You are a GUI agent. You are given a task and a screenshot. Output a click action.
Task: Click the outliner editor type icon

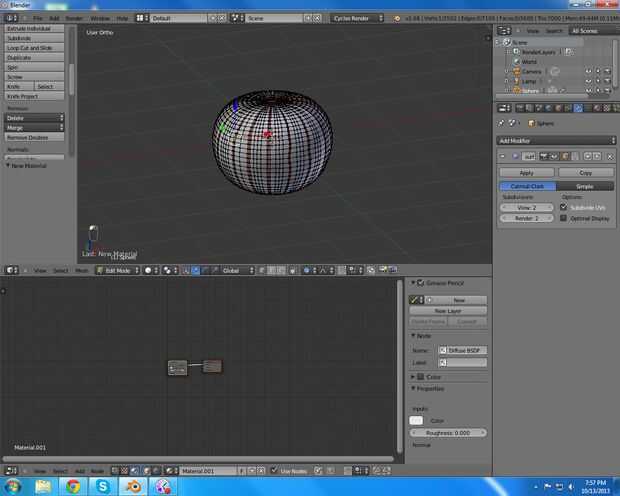tap(504, 31)
